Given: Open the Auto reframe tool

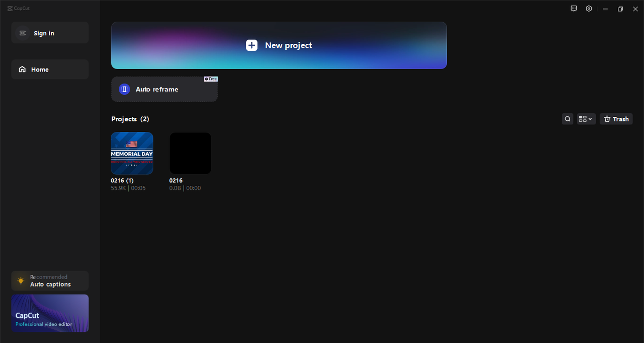Looking at the screenshot, I should tap(165, 89).
